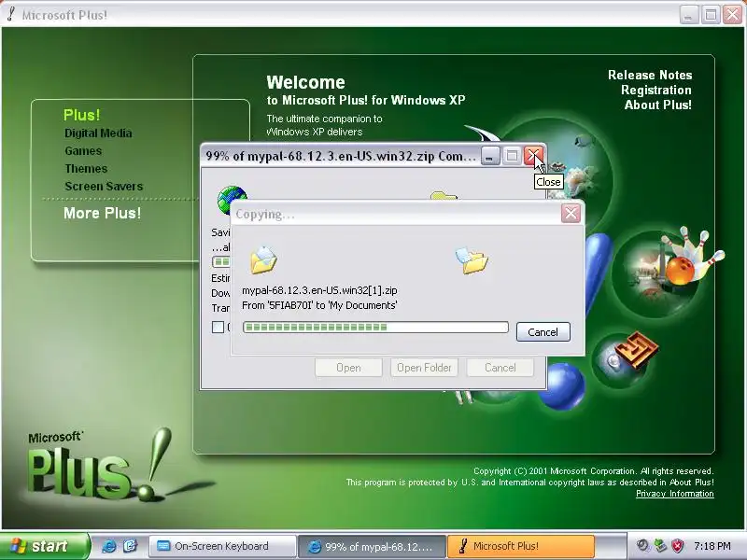
Task: Open the Start menu
Action: pos(44,546)
